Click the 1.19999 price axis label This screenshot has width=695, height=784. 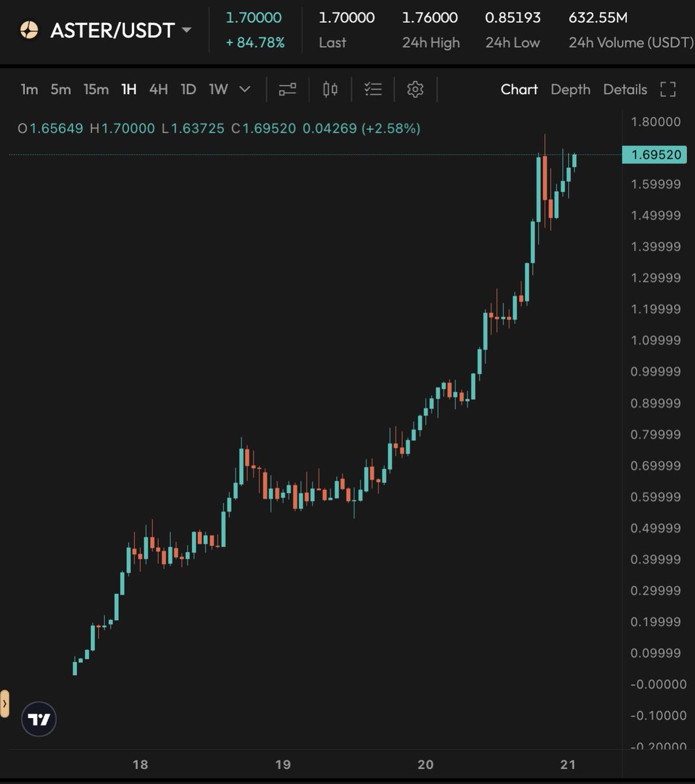656,309
